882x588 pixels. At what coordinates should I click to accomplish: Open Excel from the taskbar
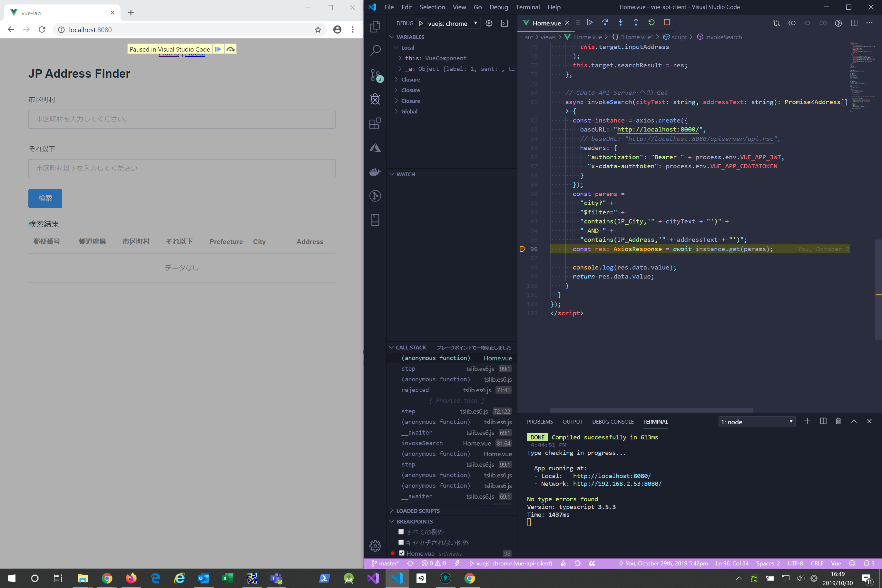coord(227,578)
